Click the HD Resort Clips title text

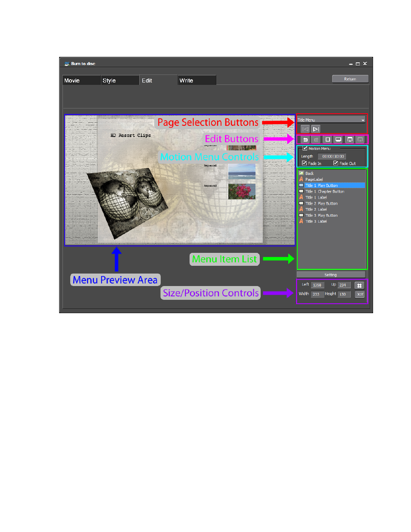[x=131, y=135]
